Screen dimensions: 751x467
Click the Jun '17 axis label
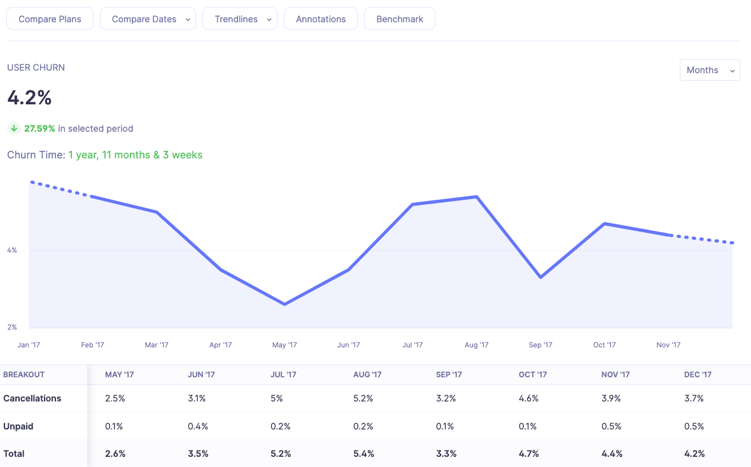coord(348,345)
